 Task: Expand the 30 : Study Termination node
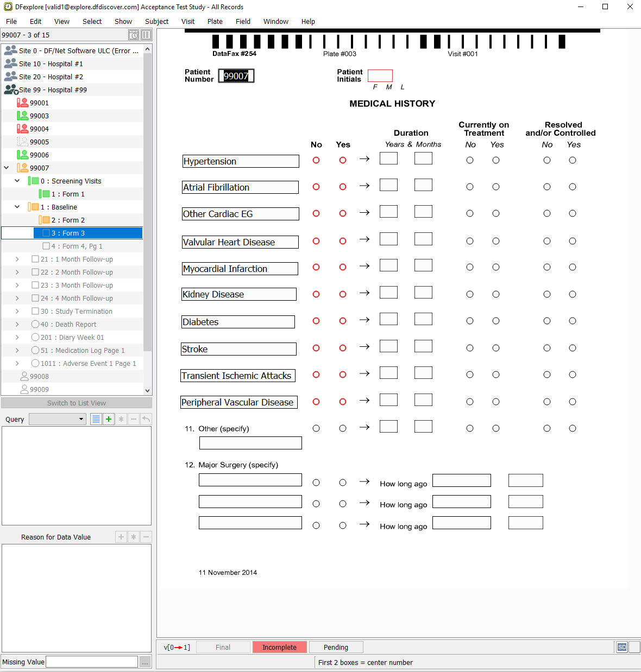click(17, 311)
